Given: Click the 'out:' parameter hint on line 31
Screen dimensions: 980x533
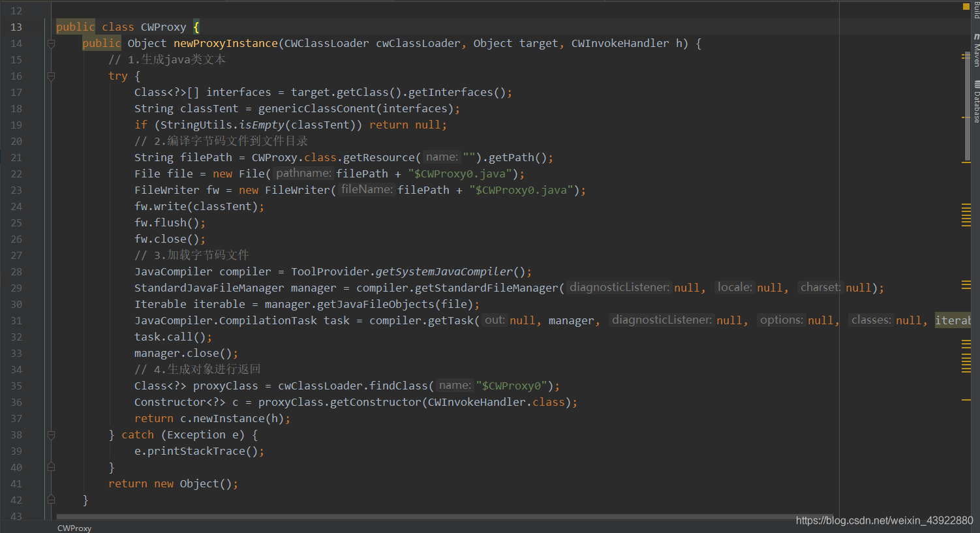Looking at the screenshot, I should coord(495,320).
